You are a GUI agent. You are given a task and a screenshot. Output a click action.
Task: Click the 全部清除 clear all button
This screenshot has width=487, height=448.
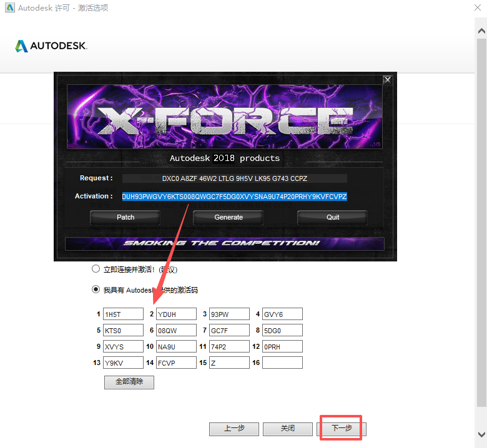[129, 382]
